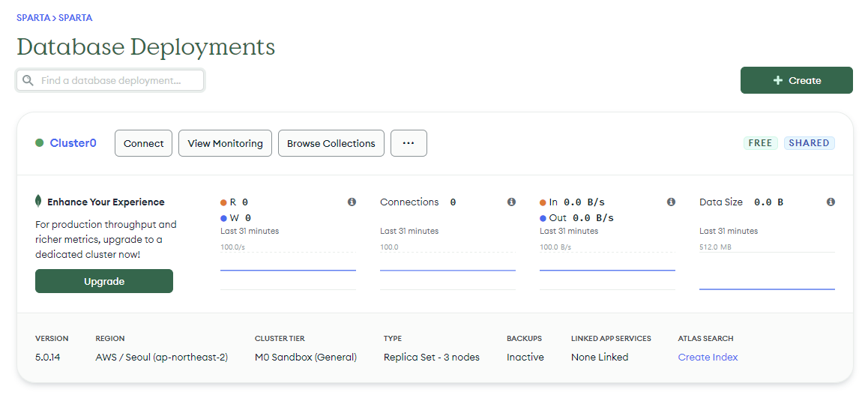Viewport: 868px width, 410px height.
Task: Click the SHARED badge
Action: tap(810, 142)
